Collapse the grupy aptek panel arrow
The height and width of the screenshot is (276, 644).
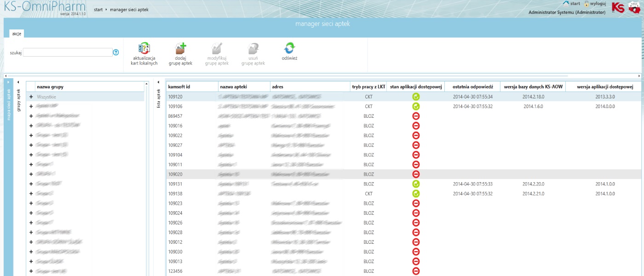(19, 82)
